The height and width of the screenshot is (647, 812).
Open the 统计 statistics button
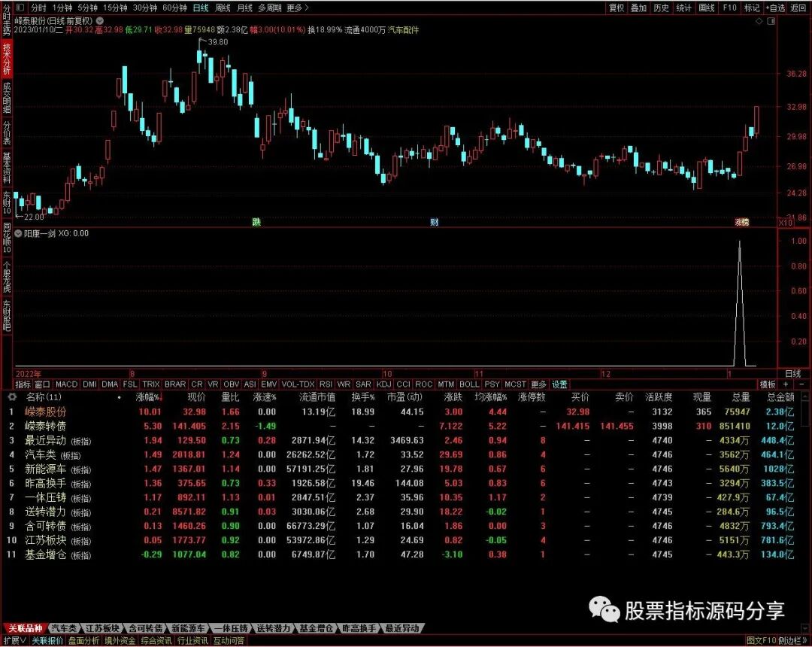pyautogui.click(x=683, y=8)
